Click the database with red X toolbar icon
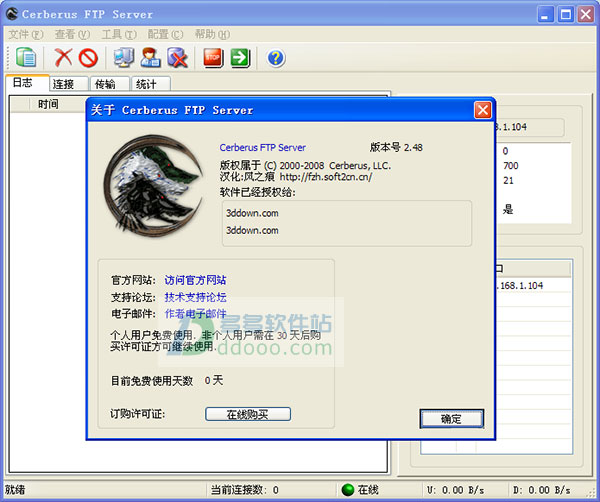600x502 pixels. [177, 57]
